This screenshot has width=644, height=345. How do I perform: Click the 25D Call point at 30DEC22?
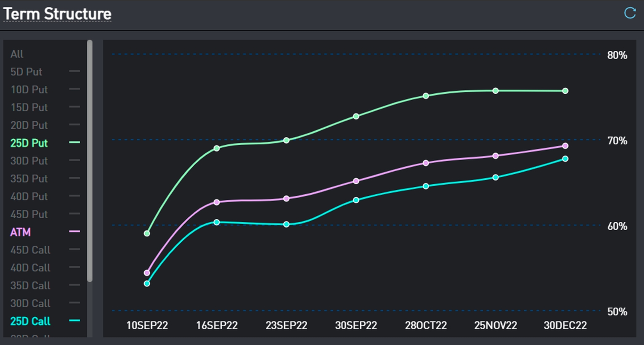(x=565, y=159)
